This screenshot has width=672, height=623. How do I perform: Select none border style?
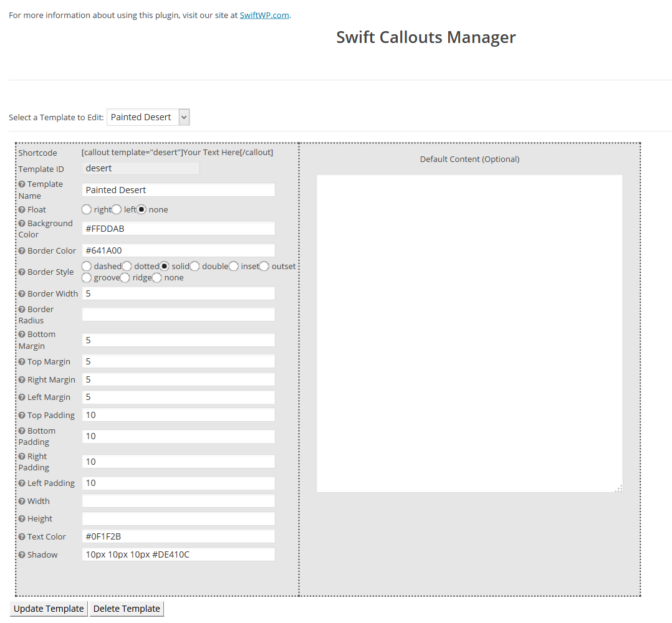157,278
